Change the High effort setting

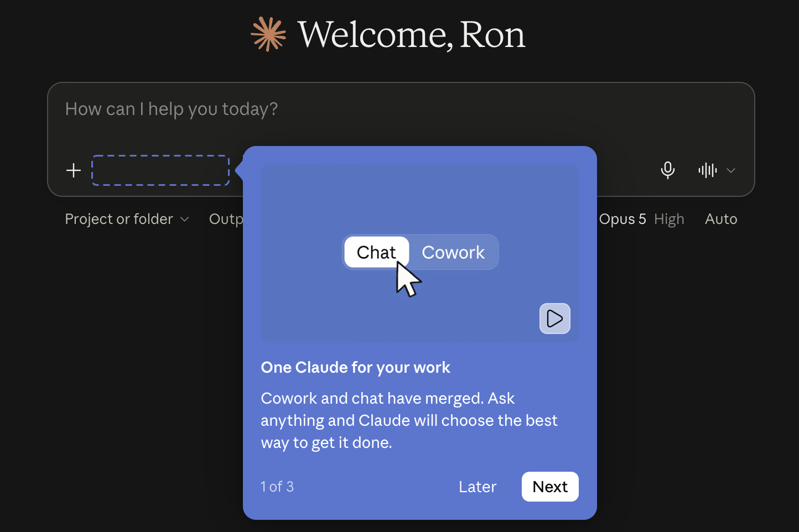[x=669, y=220]
